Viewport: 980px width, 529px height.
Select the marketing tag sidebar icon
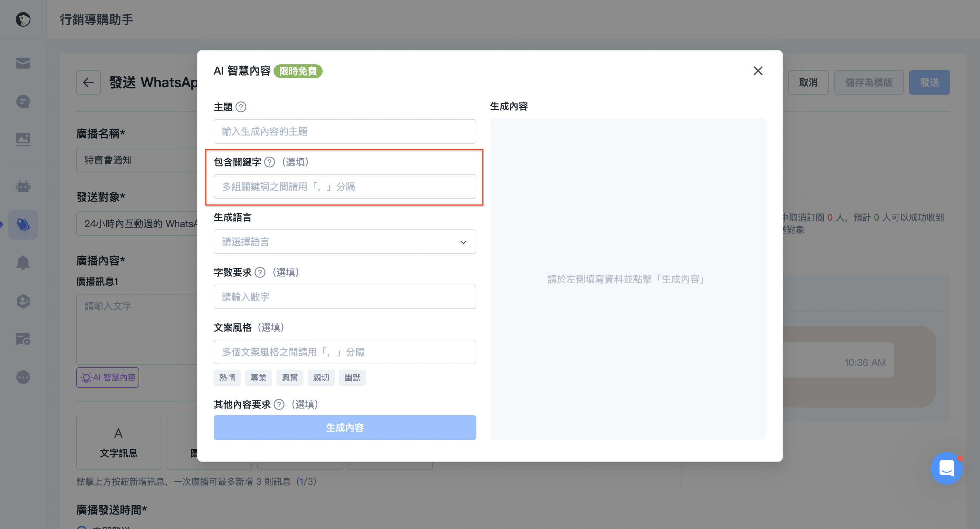23,225
